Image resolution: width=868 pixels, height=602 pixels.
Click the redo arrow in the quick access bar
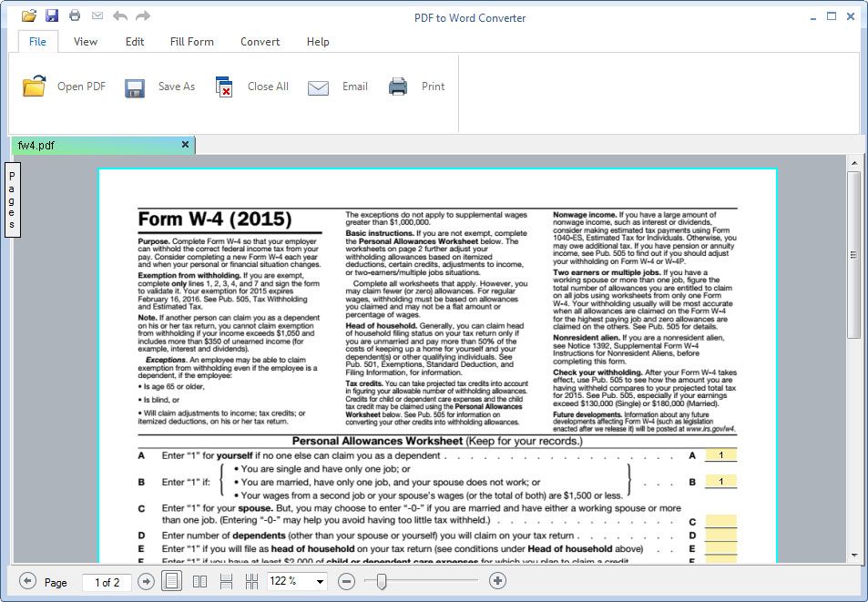[143, 15]
